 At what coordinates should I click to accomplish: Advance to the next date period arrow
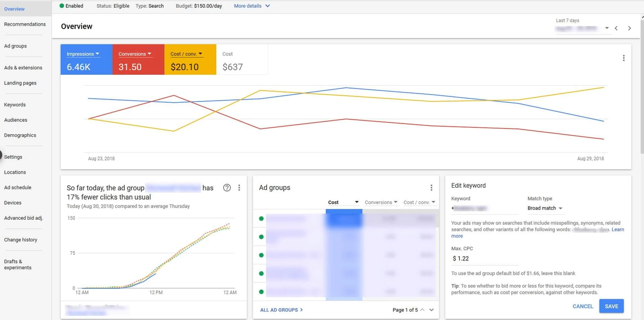tap(630, 28)
